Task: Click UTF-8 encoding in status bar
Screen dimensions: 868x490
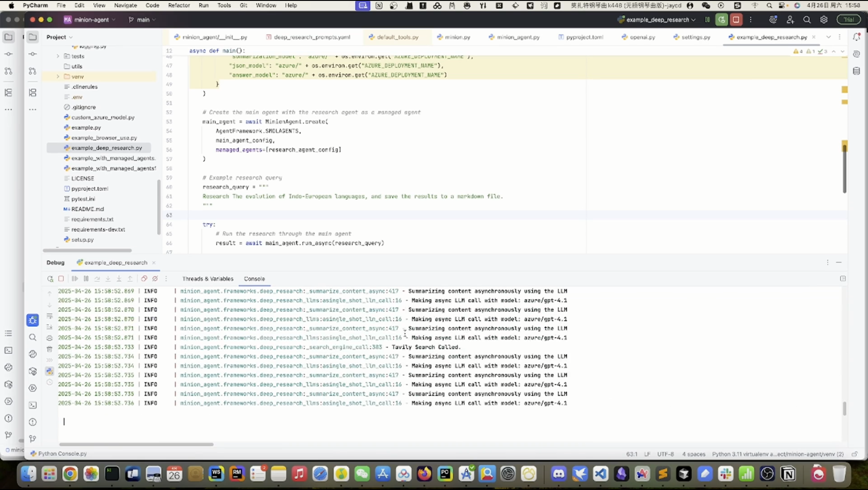Action: (665, 454)
